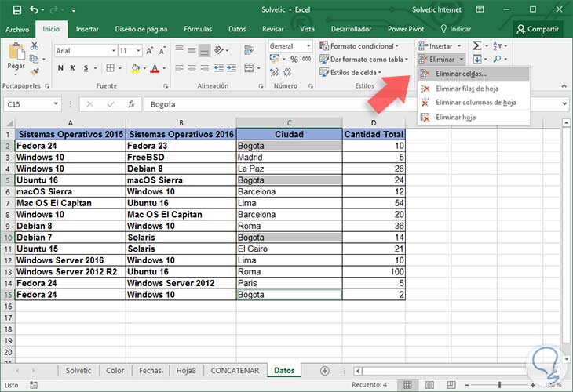Add a new sheet with plus icon
The height and width of the screenshot is (392, 573).
point(325,370)
